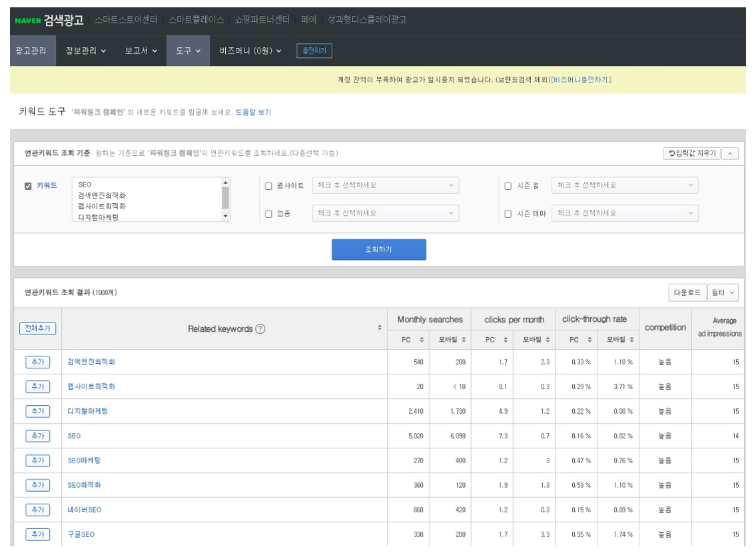Click the 충전하기 button

point(314,51)
